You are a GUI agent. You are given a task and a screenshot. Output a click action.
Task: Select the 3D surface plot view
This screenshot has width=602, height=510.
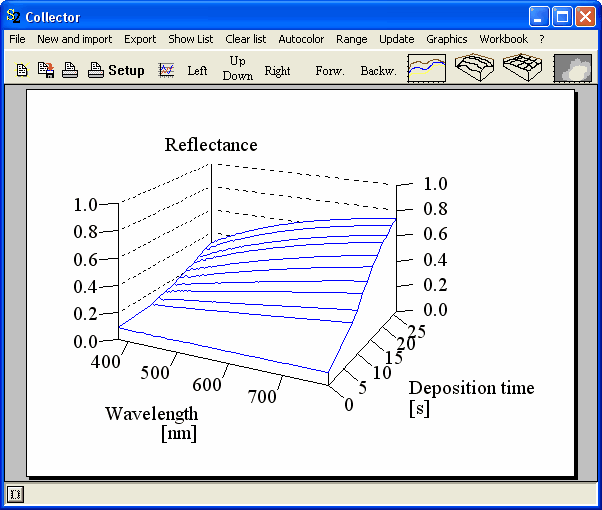point(475,68)
